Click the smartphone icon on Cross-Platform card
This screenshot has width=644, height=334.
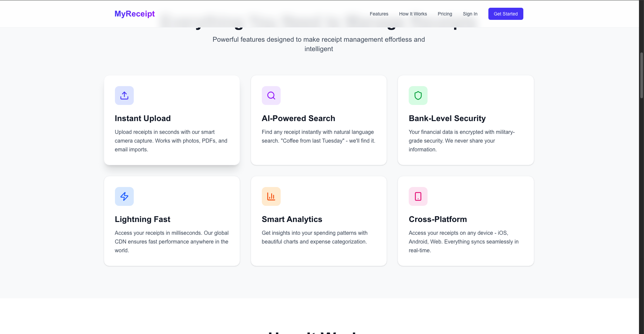coord(418,196)
